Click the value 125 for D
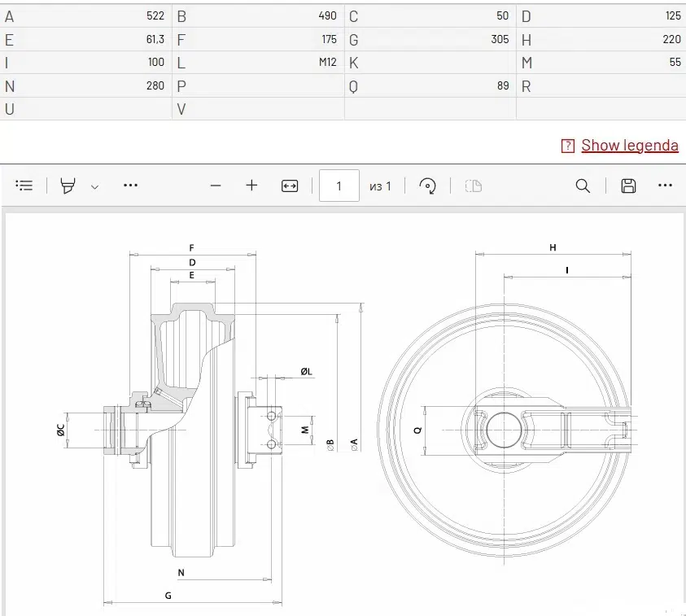The image size is (686, 616). (x=673, y=16)
